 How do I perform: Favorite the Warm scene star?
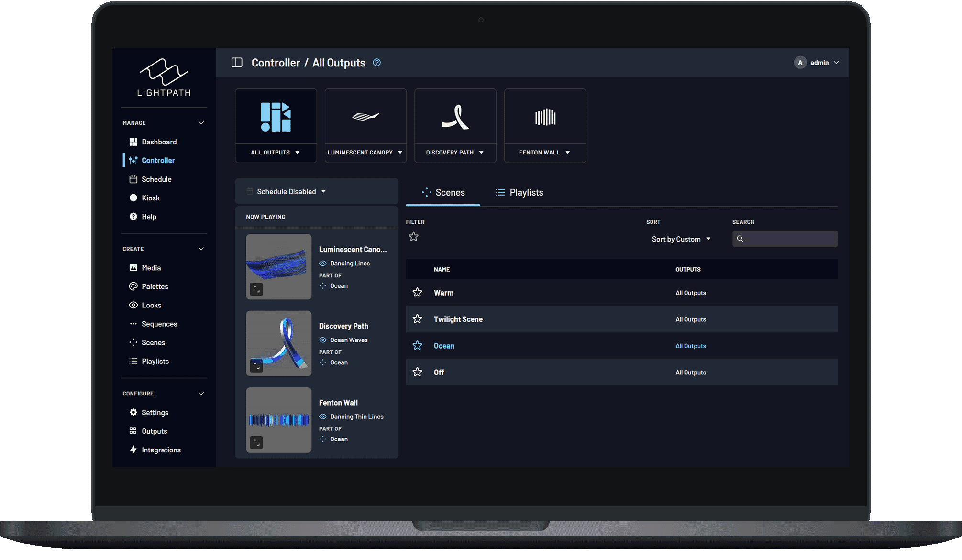pyautogui.click(x=417, y=293)
